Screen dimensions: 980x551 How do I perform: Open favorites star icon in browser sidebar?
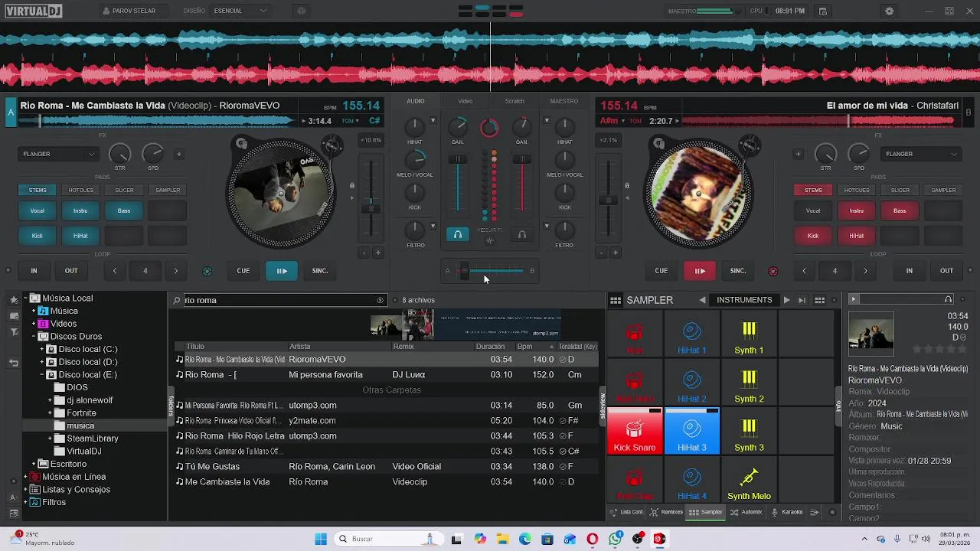coord(13,300)
